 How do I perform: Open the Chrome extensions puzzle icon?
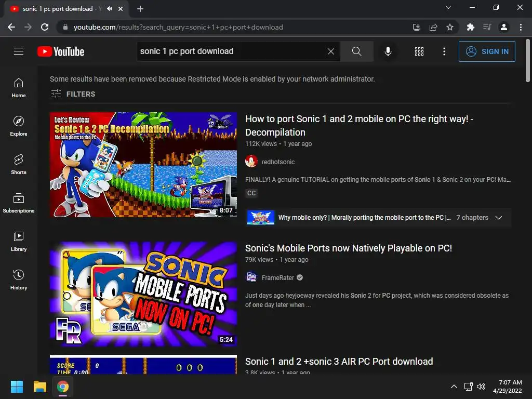coord(471,27)
